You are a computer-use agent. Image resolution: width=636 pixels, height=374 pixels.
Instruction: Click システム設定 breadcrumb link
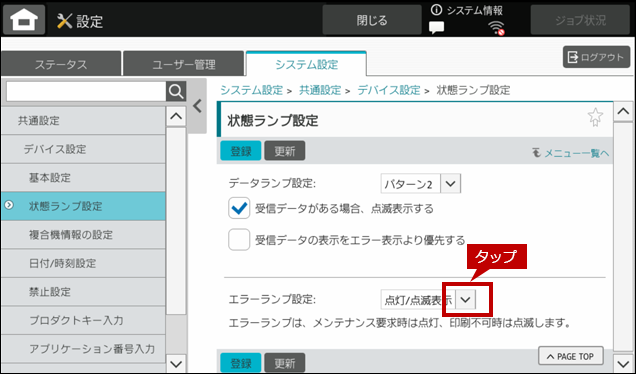[x=251, y=90]
